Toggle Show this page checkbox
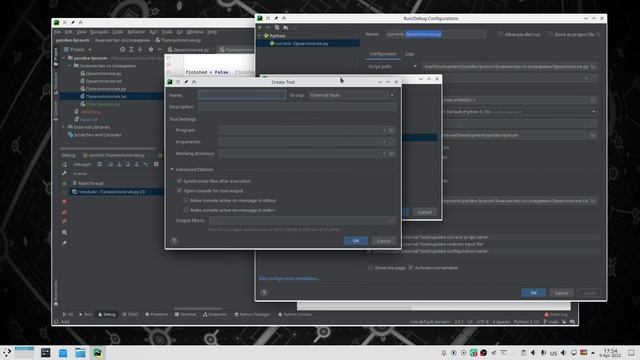Image resolution: width=640 pixels, height=360 pixels. (371, 268)
